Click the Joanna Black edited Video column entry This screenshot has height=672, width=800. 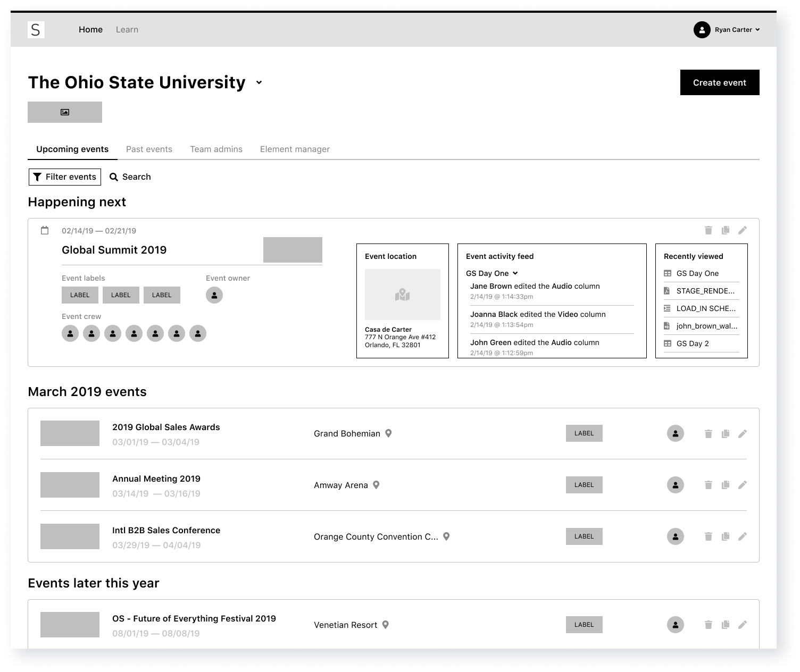point(552,319)
